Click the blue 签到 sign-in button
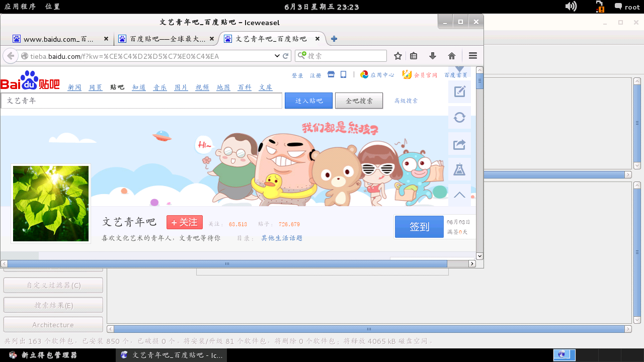The width and height of the screenshot is (644, 362). pyautogui.click(x=419, y=227)
